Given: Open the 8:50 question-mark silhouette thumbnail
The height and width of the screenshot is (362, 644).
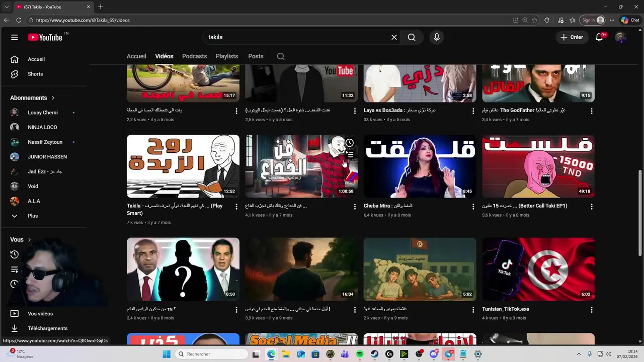Looking at the screenshot, I should click(183, 269).
